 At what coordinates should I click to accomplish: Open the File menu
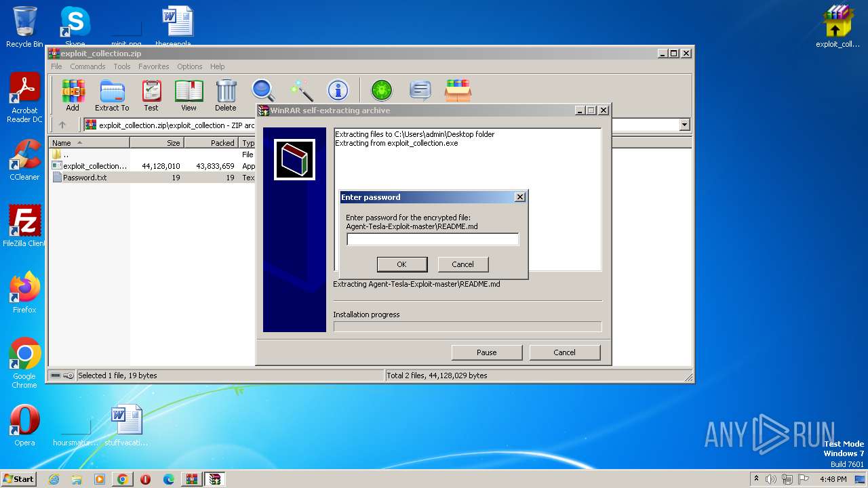click(x=56, y=66)
